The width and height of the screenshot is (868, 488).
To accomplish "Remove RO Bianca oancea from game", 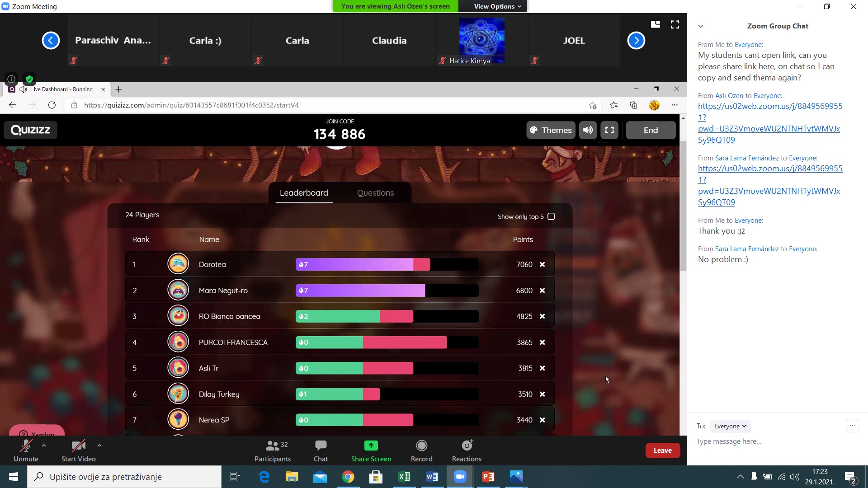I will coord(542,316).
